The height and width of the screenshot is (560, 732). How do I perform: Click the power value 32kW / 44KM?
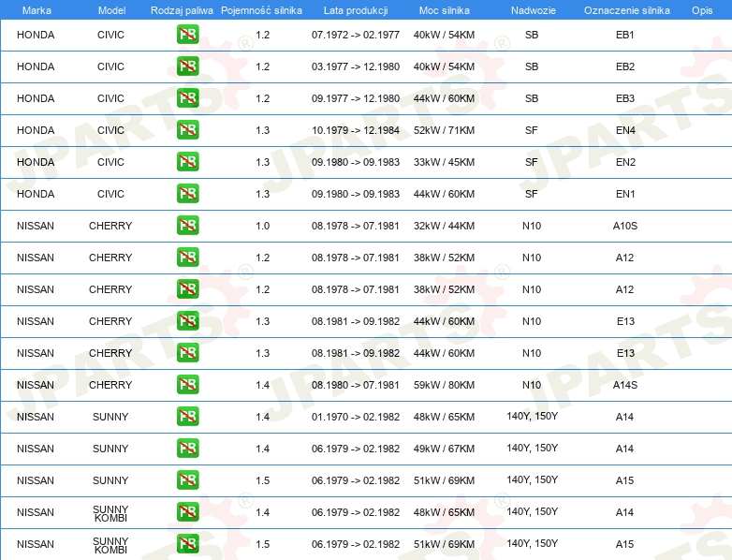pos(444,226)
